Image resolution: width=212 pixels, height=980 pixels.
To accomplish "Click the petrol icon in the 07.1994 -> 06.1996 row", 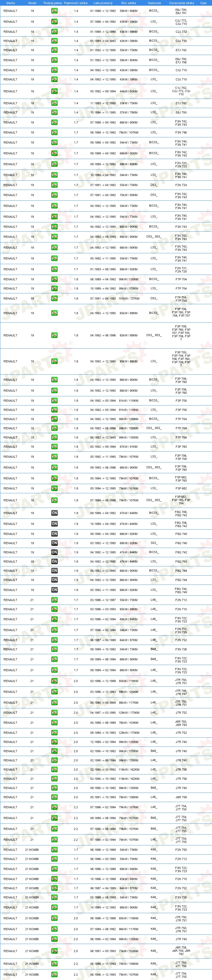I will click(54, 500).
